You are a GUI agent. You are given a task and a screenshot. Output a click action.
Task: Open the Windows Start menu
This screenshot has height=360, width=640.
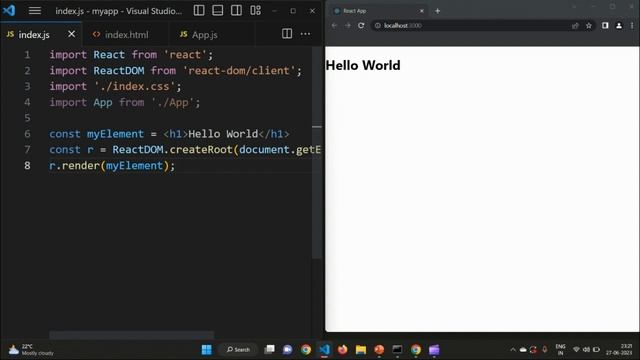pyautogui.click(x=207, y=350)
